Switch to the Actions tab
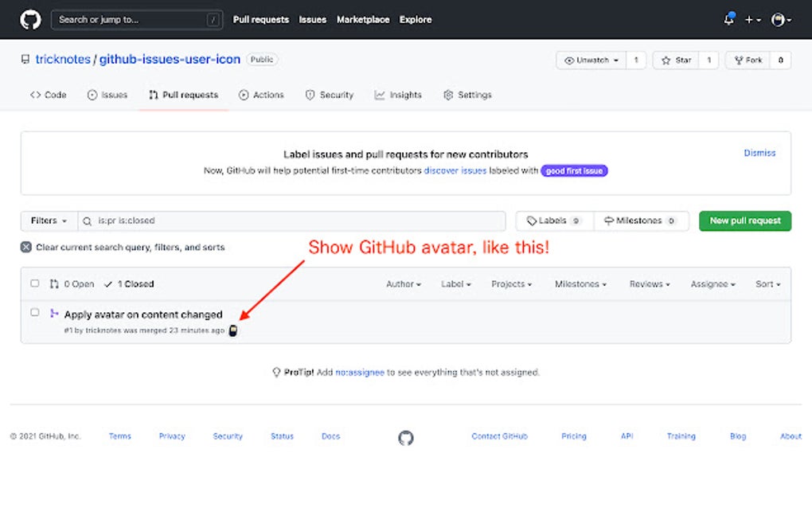 (x=261, y=95)
